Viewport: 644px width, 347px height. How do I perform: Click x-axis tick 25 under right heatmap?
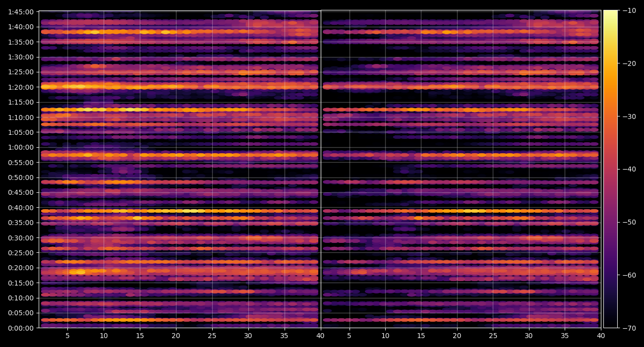(x=493, y=336)
